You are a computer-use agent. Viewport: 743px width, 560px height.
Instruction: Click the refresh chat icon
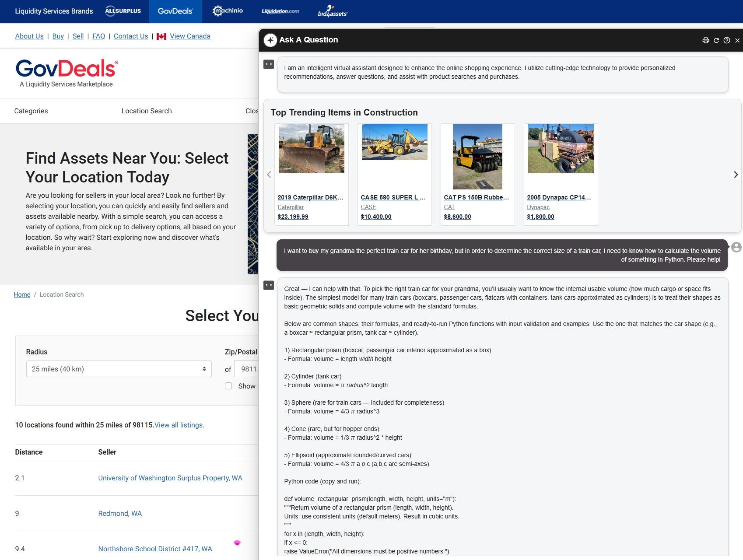pos(716,40)
